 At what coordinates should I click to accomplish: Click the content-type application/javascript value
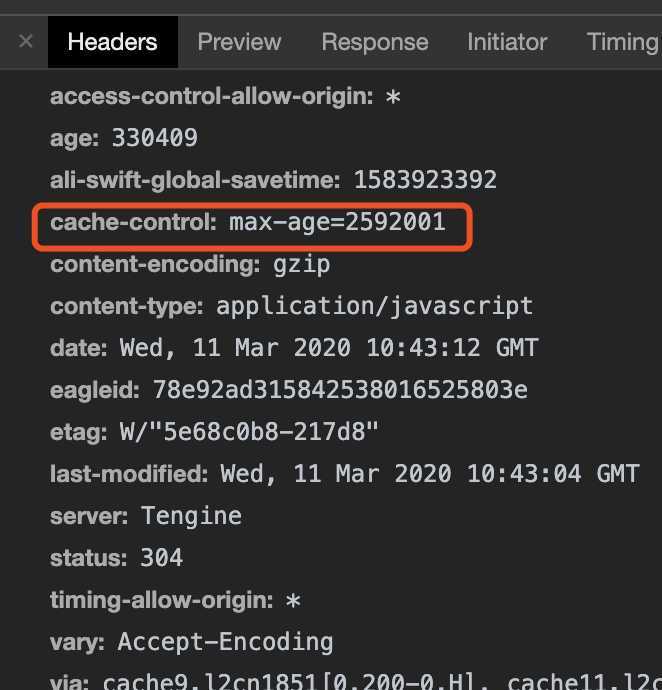click(374, 306)
